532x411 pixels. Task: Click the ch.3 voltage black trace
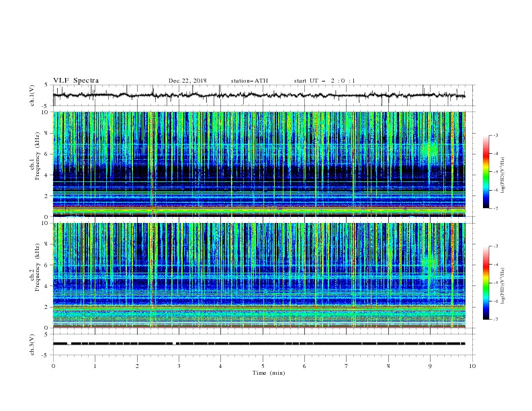(x=259, y=344)
